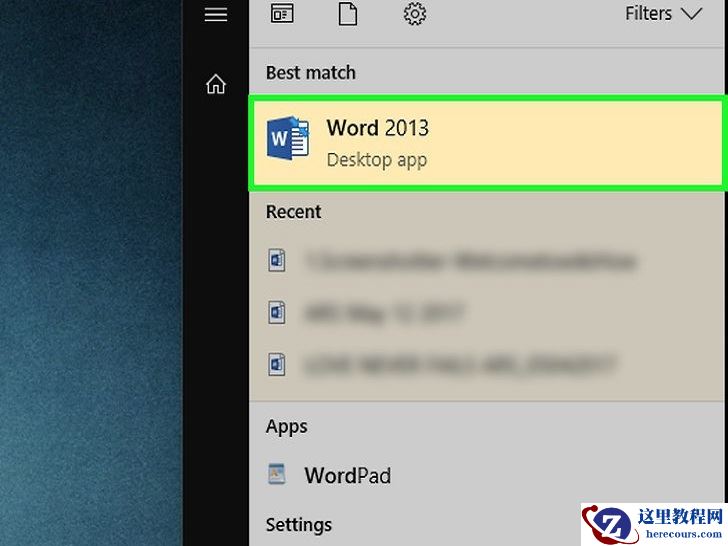Filter results by Apps icon
Screen dimensions: 728x546
click(x=282, y=13)
